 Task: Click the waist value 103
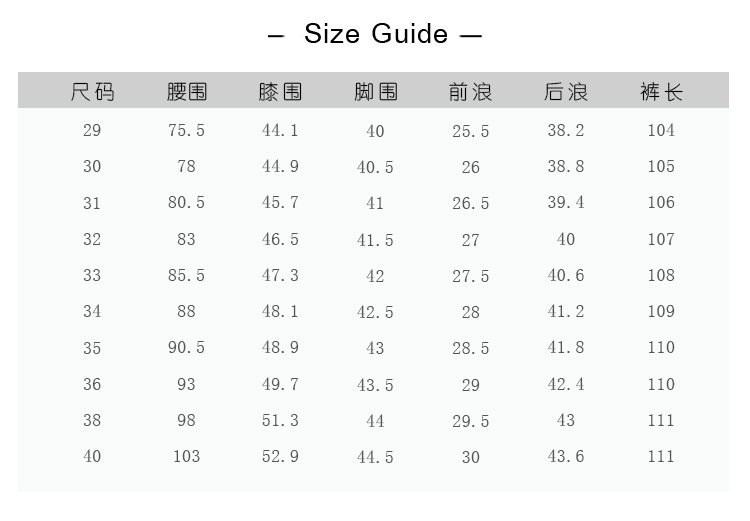click(x=187, y=456)
